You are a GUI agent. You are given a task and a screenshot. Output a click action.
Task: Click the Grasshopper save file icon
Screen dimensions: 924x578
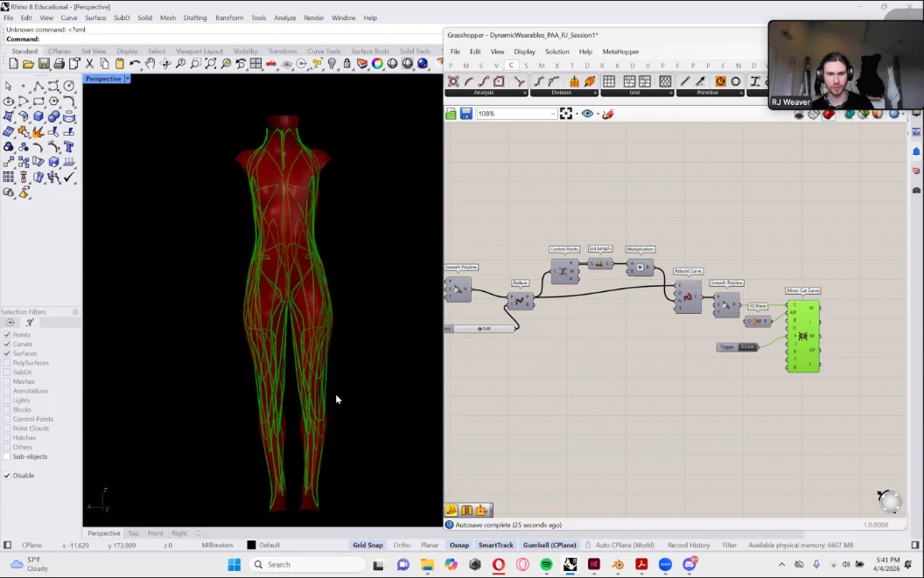465,114
